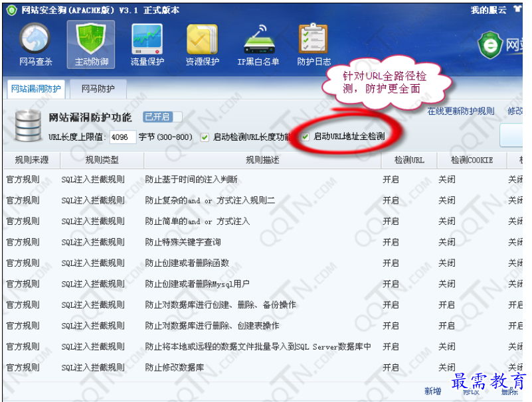This screenshot has height=402, width=532.
Task: Click 检测URL 开启 for 防止基于时间的注入判断
Action: click(391, 180)
